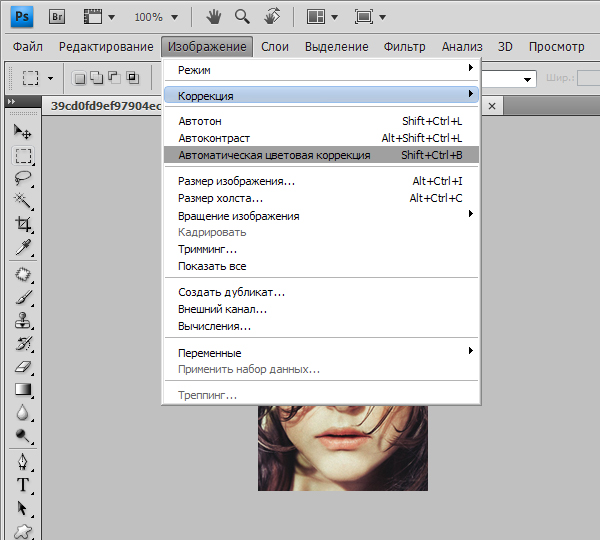This screenshot has height=540, width=600.
Task: Choose Автоматическая цветовая коррекция
Action: pyautogui.click(x=321, y=155)
